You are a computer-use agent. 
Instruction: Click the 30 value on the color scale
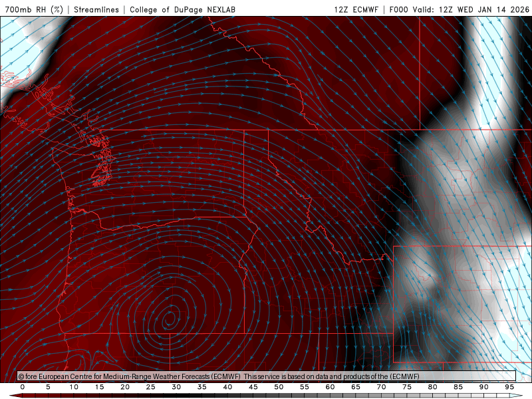click(x=176, y=387)
